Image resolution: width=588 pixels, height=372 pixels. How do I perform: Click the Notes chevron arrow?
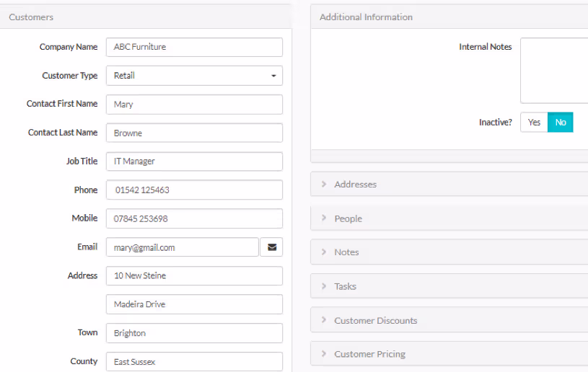click(x=324, y=252)
